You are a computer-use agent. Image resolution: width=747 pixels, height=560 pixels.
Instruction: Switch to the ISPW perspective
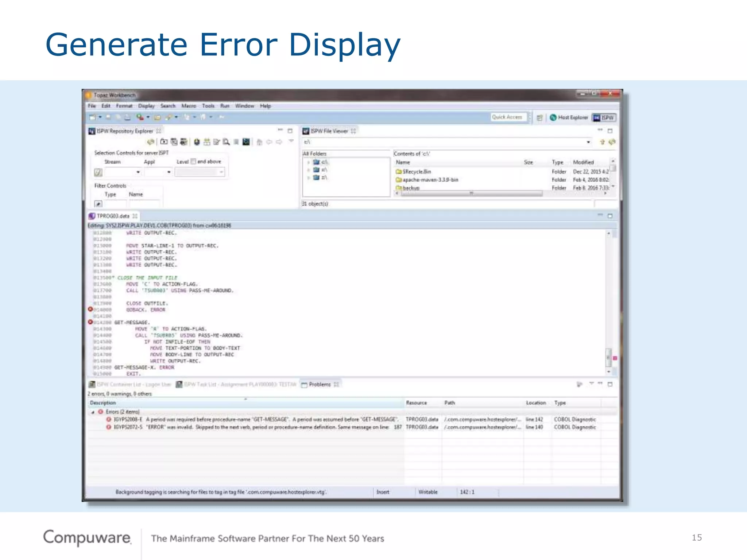click(x=604, y=117)
